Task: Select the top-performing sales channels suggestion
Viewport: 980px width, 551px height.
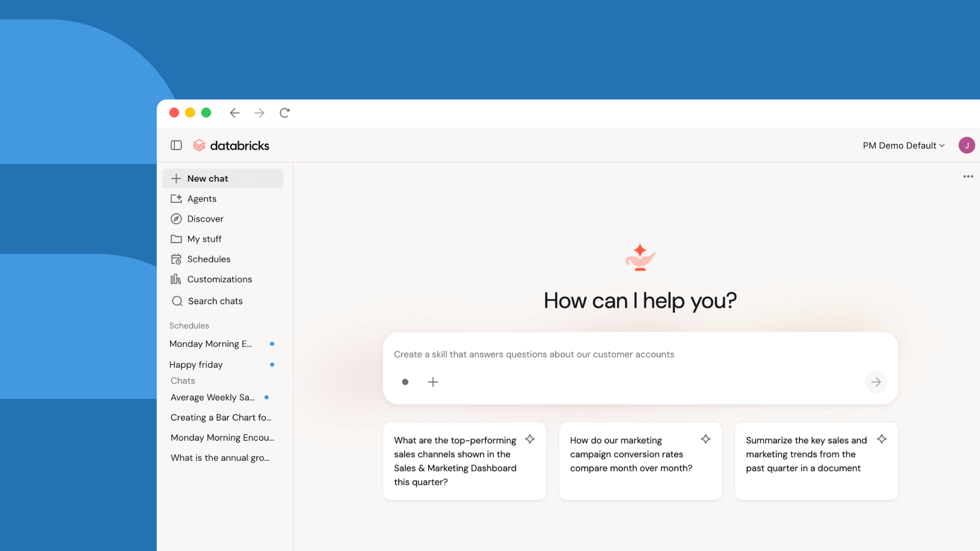Action: pos(464,461)
